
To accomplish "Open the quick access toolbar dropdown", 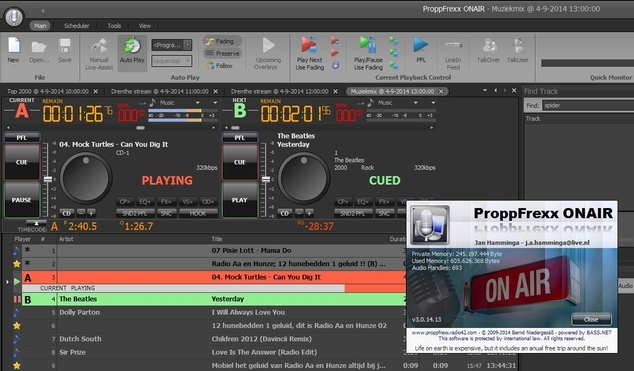I will 43,11.
